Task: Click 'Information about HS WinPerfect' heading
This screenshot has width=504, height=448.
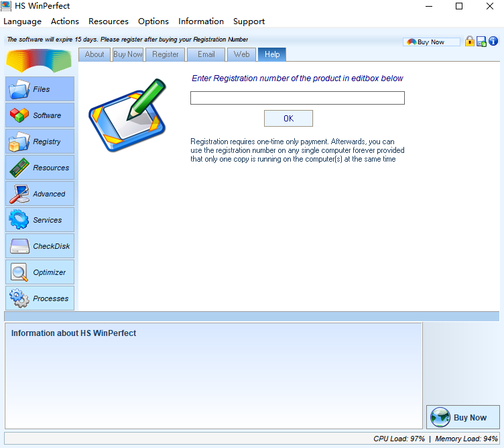Action: tap(74, 333)
